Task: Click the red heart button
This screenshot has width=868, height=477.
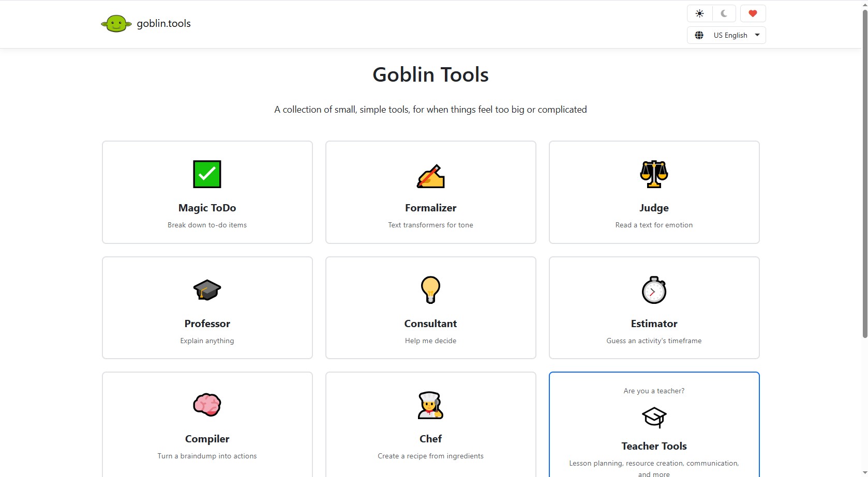Action: pyautogui.click(x=753, y=13)
